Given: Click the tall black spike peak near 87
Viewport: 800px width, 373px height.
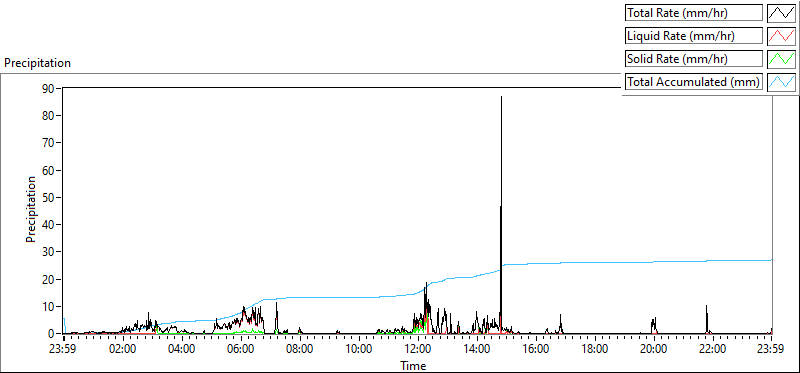Looking at the screenshot, I should [502, 96].
